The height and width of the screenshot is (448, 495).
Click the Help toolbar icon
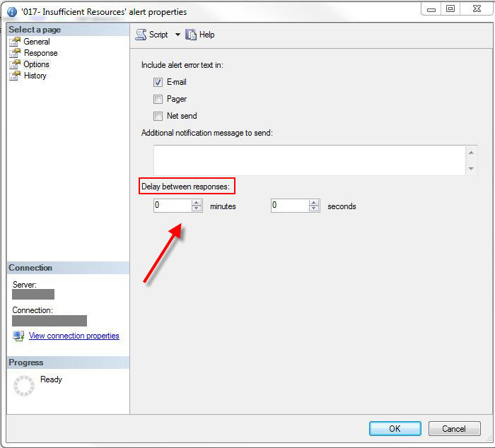(x=191, y=35)
